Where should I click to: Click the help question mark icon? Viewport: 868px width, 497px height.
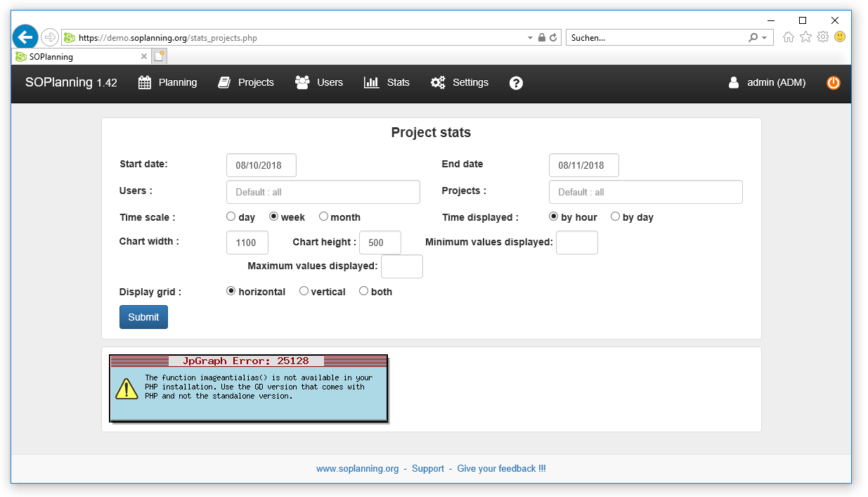point(516,83)
